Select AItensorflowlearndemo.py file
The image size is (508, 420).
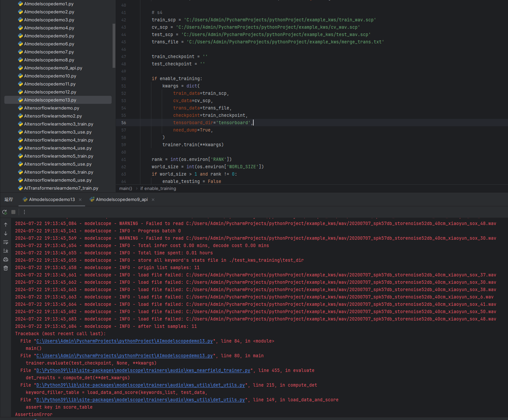51,108
